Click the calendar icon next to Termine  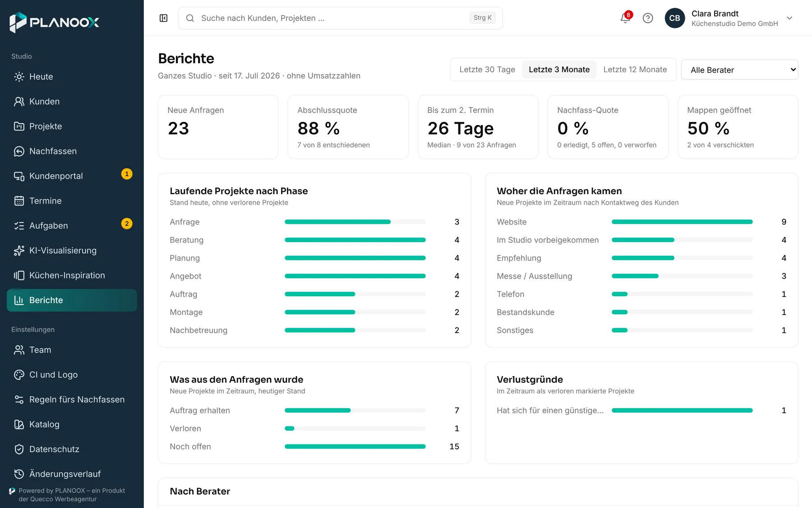coord(19,201)
